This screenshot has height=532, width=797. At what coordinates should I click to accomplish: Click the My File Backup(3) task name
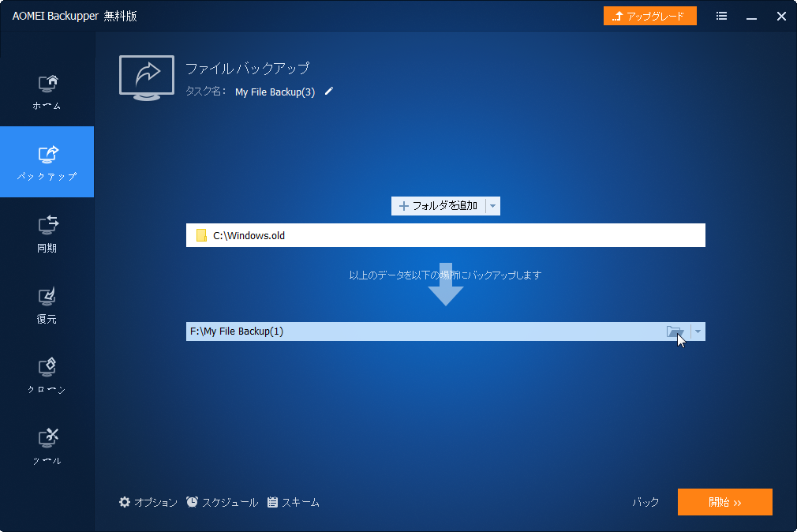pyautogui.click(x=275, y=92)
